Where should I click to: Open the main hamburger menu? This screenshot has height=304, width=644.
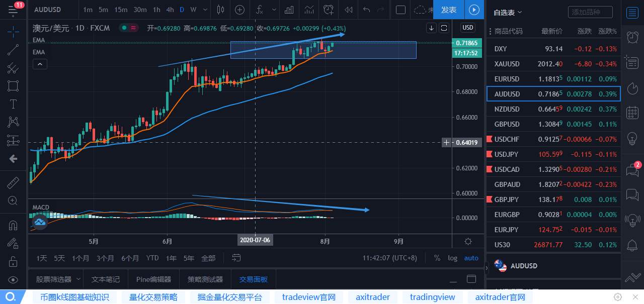click(13, 9)
